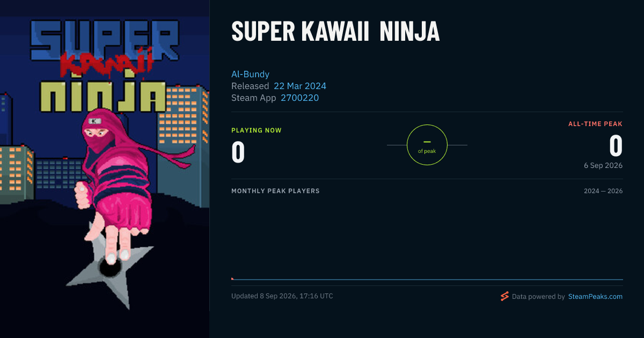This screenshot has width=644, height=338.
Task: Click the Monthly Peak Players heading
Action: 275,191
